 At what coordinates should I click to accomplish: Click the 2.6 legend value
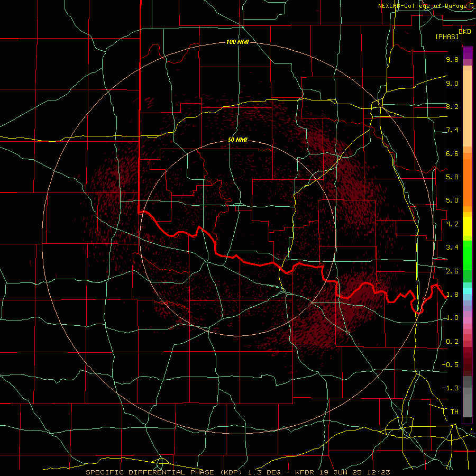point(452,271)
